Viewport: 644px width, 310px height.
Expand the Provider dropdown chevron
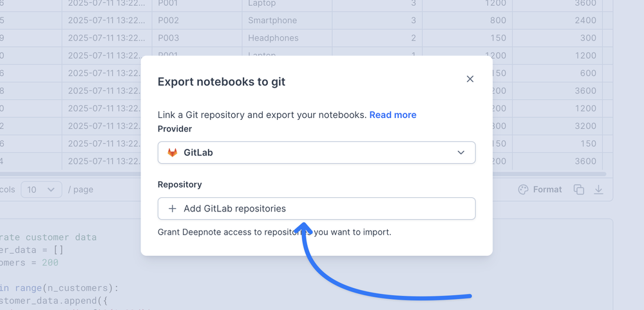tap(460, 153)
